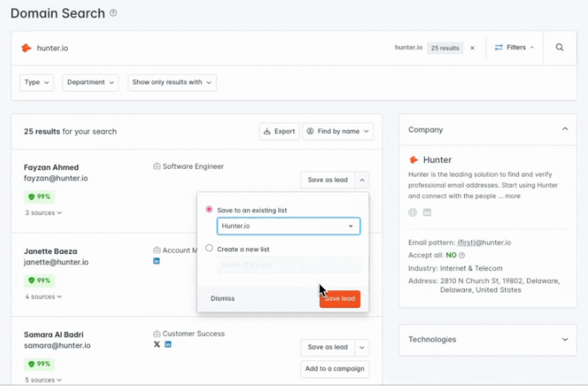588x387 pixels.
Task: Click the search magnifier icon
Action: pyautogui.click(x=560, y=47)
